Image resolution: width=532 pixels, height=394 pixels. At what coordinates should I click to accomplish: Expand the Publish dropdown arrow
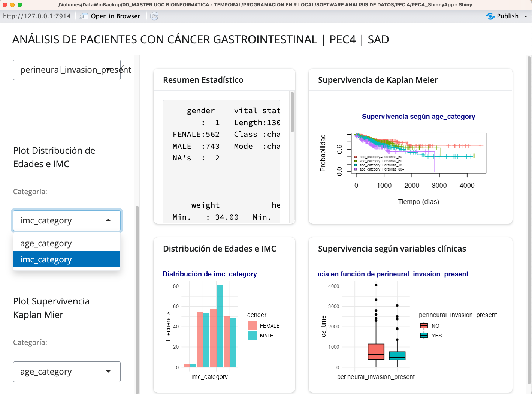click(525, 16)
